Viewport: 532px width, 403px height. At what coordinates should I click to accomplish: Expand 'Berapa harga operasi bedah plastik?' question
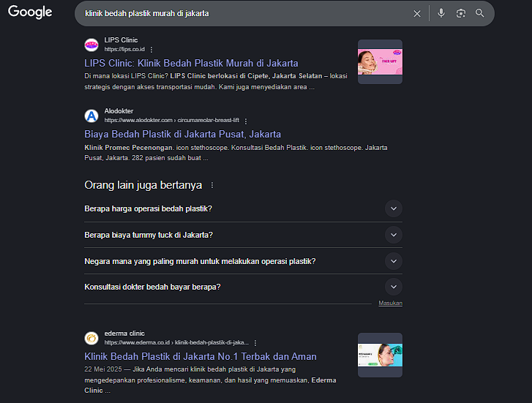[394, 209]
